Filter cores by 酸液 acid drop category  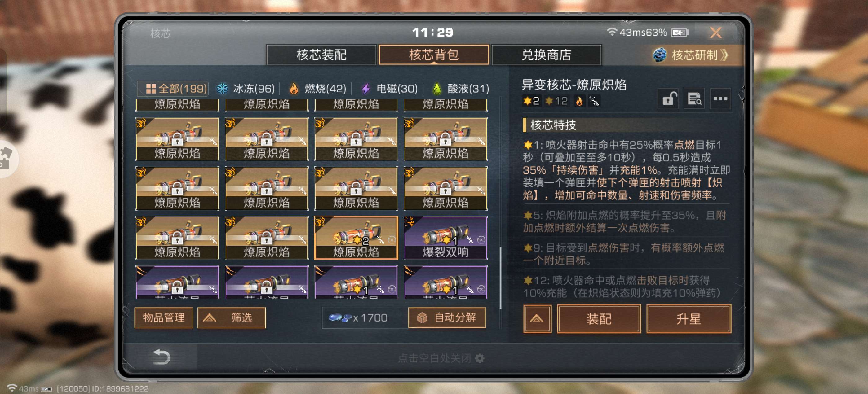461,89
